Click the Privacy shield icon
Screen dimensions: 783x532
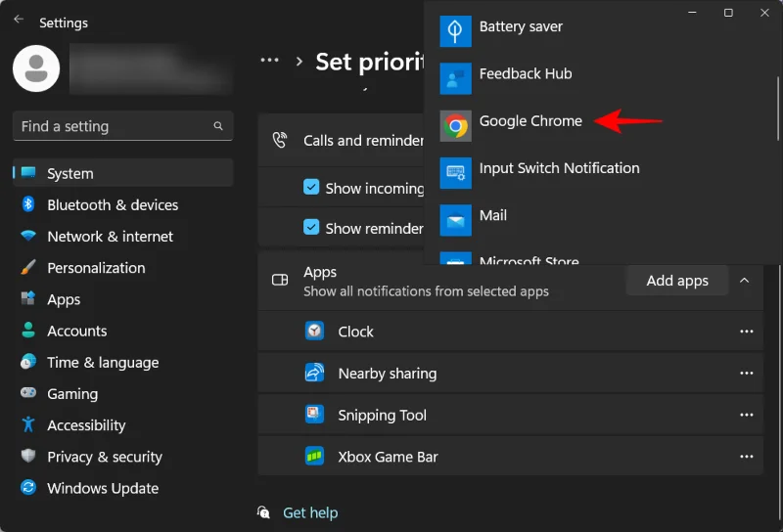point(28,456)
